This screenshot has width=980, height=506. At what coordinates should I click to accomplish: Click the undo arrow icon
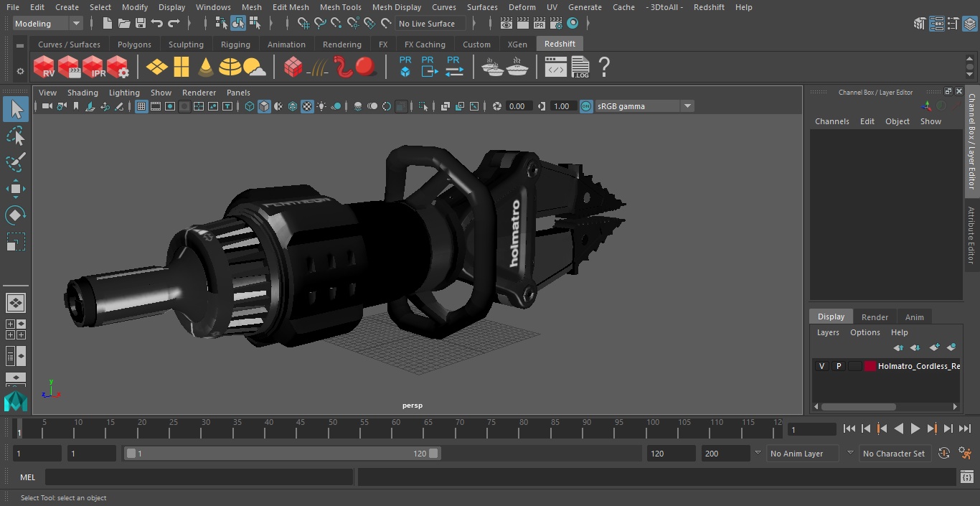[157, 24]
